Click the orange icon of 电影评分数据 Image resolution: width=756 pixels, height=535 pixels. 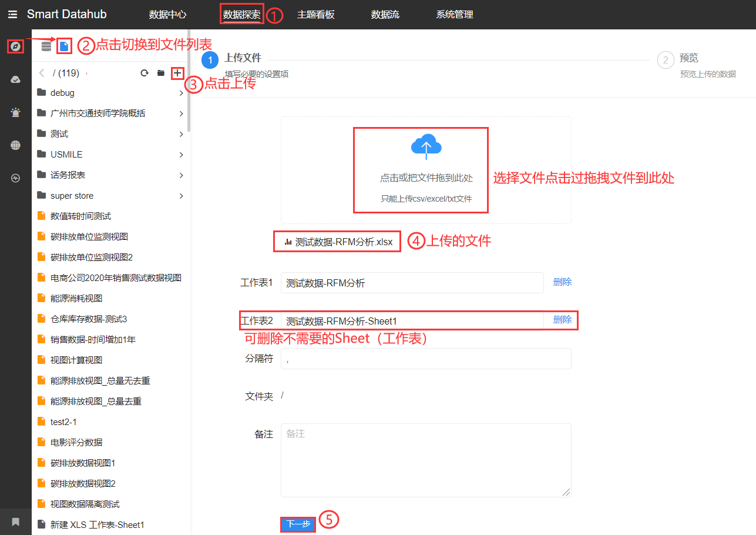coord(41,442)
